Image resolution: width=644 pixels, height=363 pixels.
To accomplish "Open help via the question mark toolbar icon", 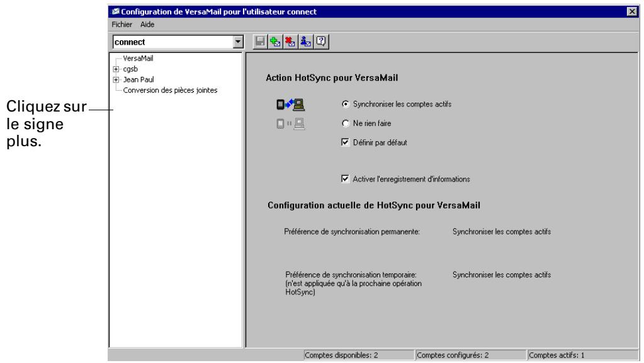I will [x=321, y=42].
